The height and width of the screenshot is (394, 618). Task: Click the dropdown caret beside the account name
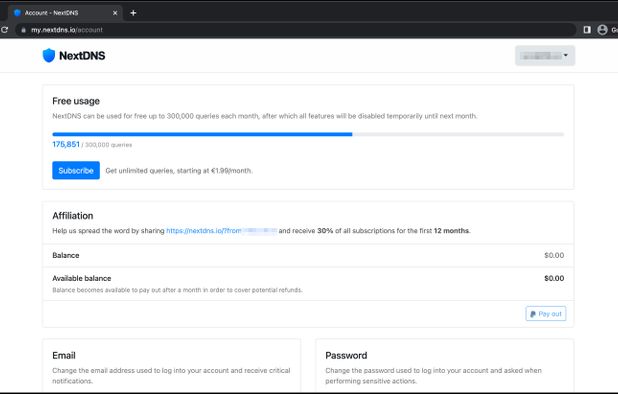click(566, 55)
